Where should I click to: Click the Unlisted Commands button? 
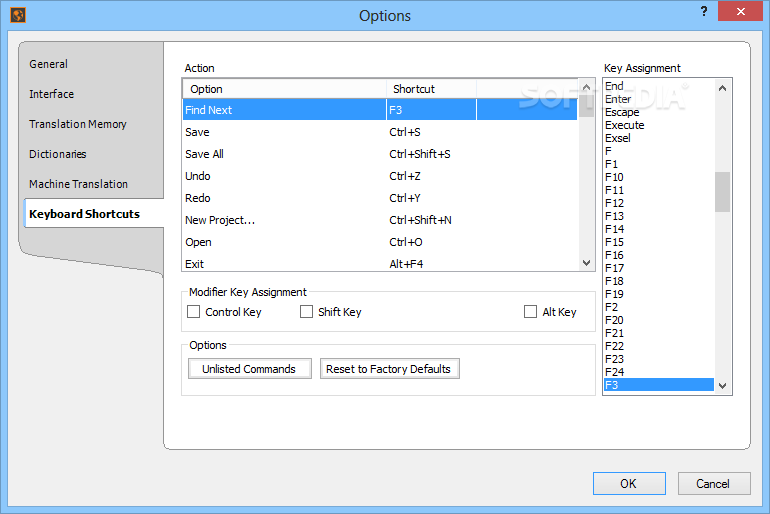click(x=249, y=369)
